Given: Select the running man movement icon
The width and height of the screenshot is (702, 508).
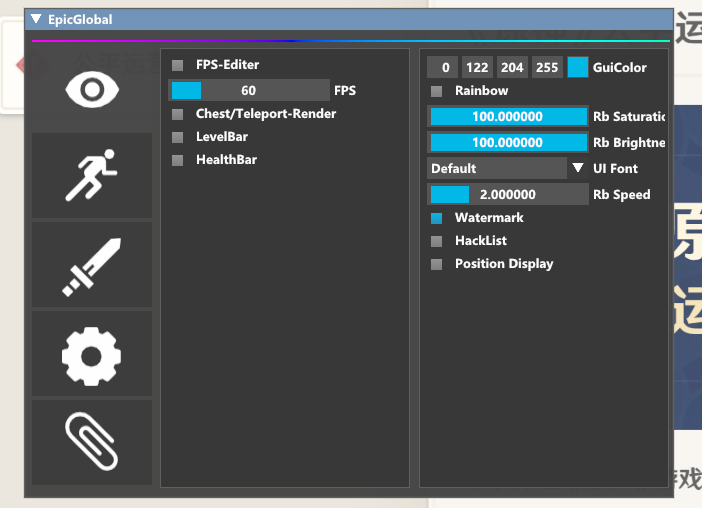Looking at the screenshot, I should (x=92, y=176).
